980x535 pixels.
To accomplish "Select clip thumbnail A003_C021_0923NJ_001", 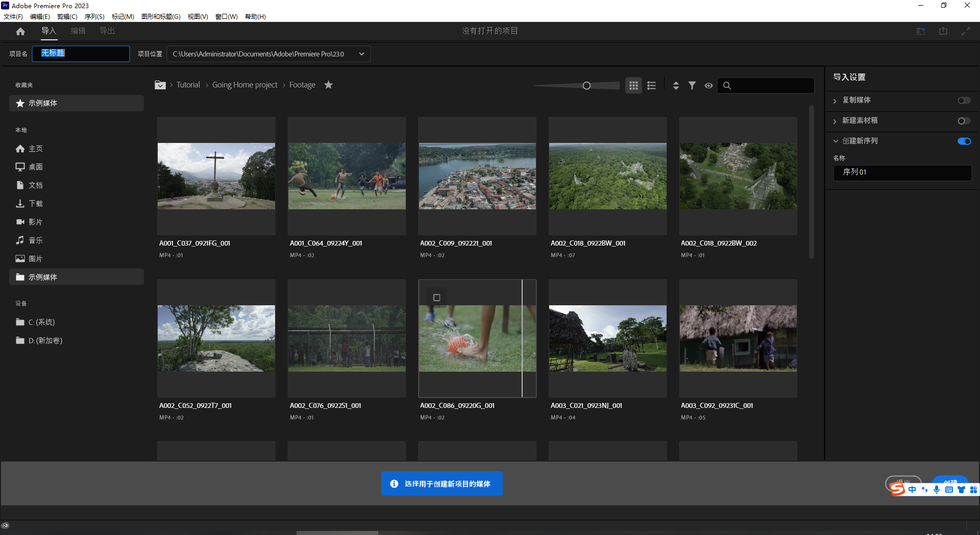I will 607,338.
